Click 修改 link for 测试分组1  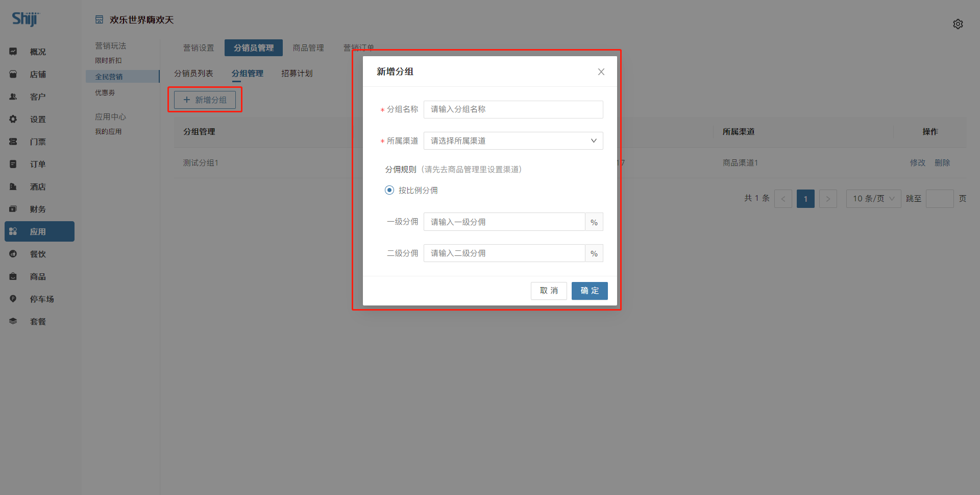point(917,163)
